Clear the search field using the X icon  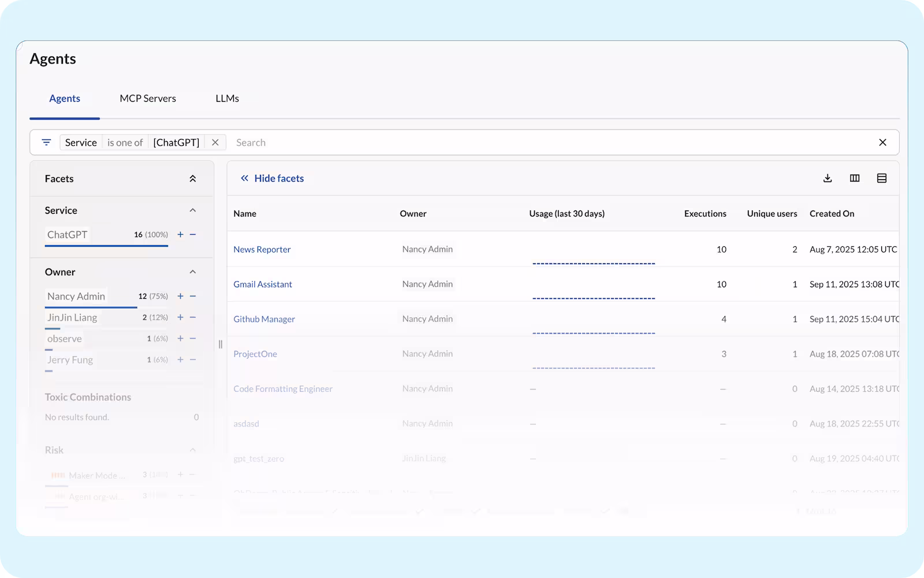882,142
